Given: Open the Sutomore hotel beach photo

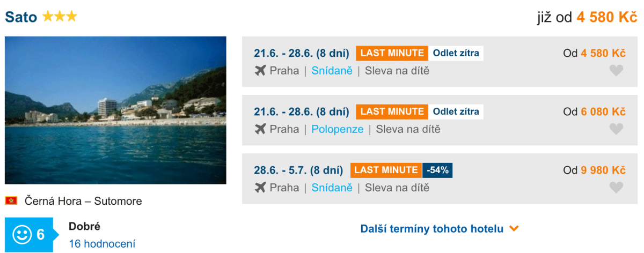Looking at the screenshot, I should [115, 110].
